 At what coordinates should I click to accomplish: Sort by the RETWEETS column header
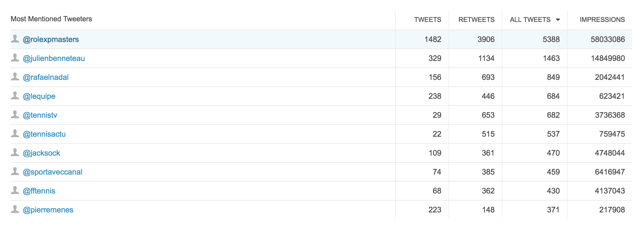[x=476, y=20]
